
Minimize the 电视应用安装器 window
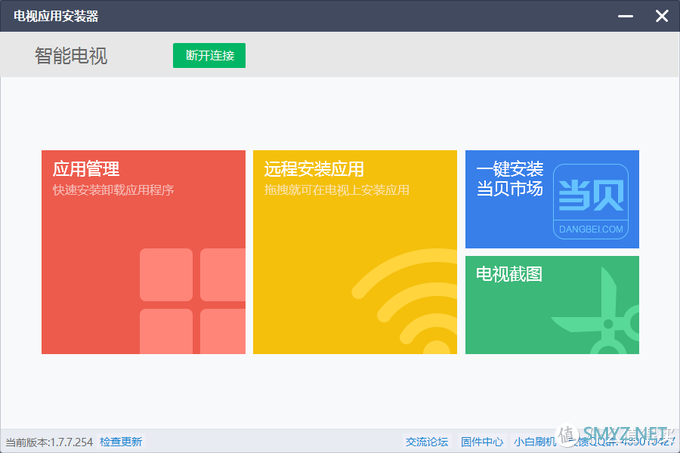pyautogui.click(x=625, y=16)
